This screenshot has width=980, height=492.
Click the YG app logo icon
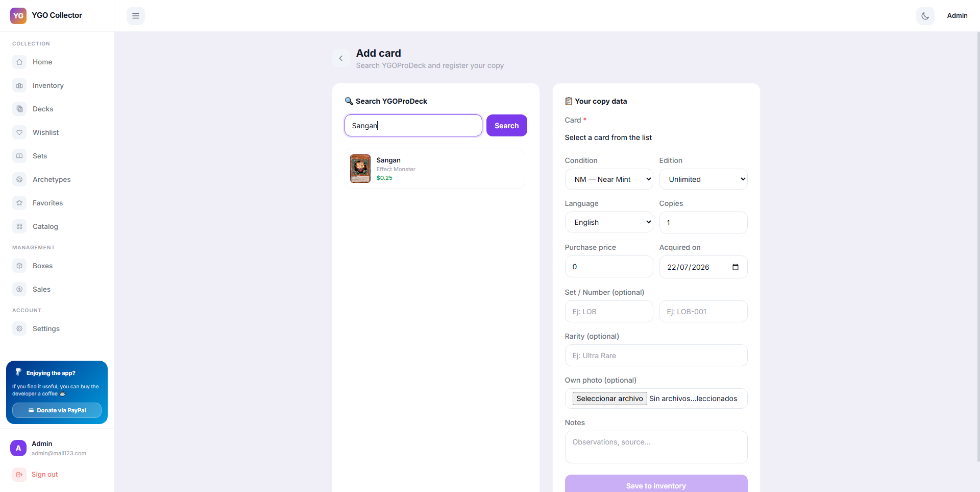pyautogui.click(x=18, y=15)
